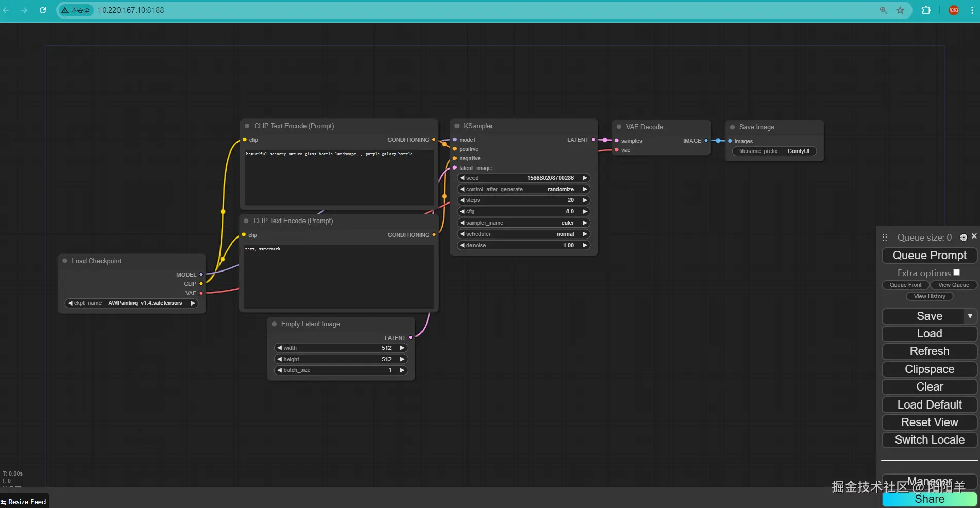Collapse the Load Checkpoint node via title dot

pos(65,261)
